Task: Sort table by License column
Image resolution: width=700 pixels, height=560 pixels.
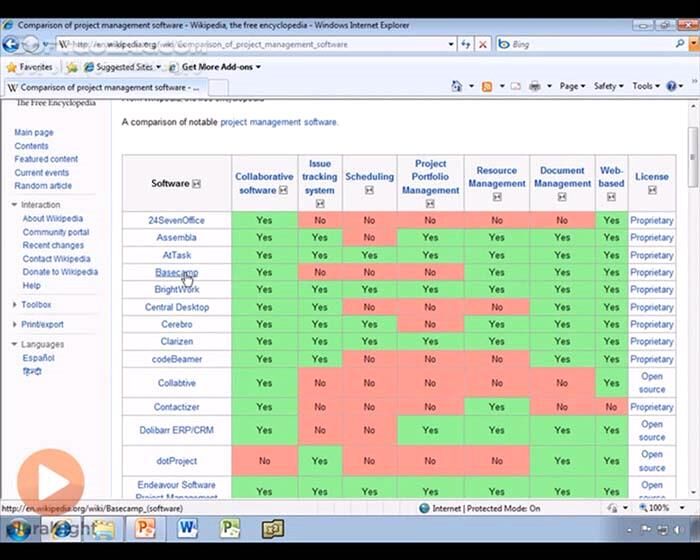Action: [652, 190]
